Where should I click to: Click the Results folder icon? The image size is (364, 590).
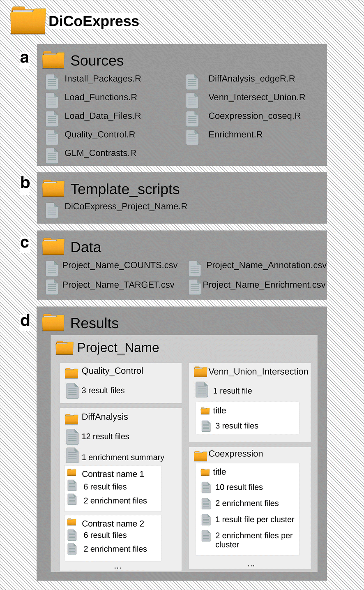tap(53, 323)
